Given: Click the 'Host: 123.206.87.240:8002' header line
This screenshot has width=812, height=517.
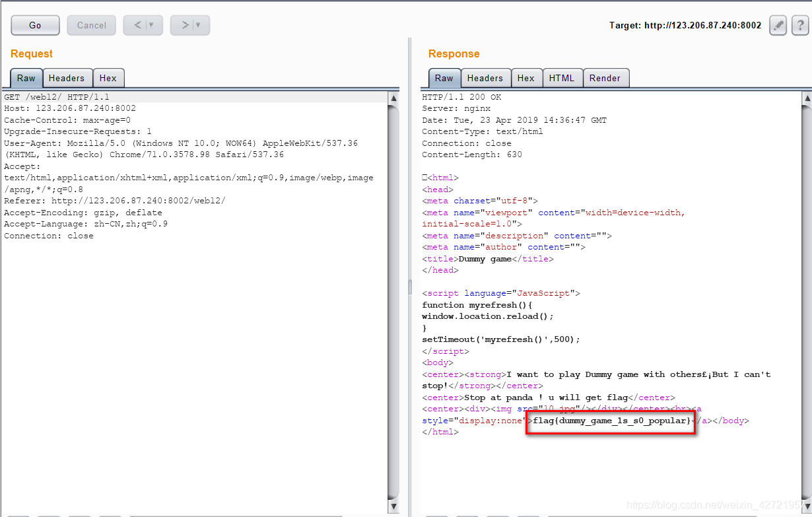Looking at the screenshot, I should click(x=70, y=108).
